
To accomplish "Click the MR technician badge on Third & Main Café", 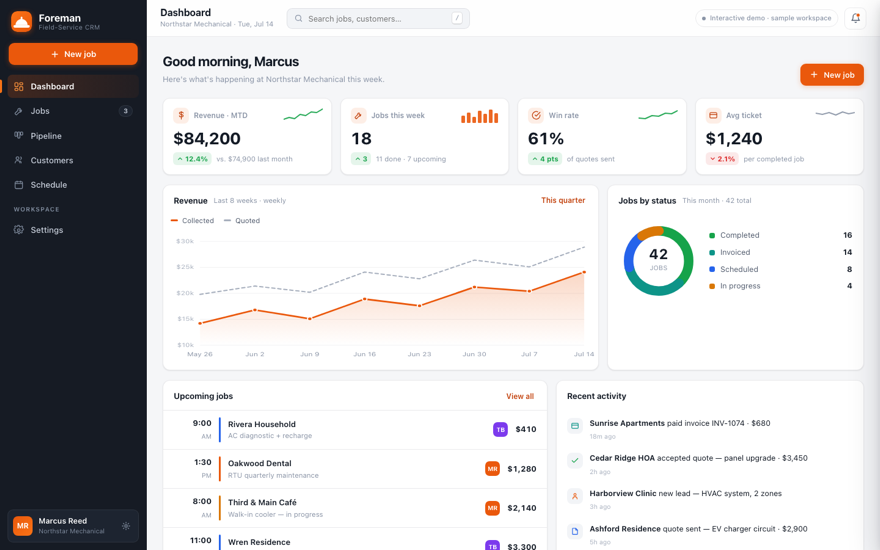I will (x=492, y=508).
